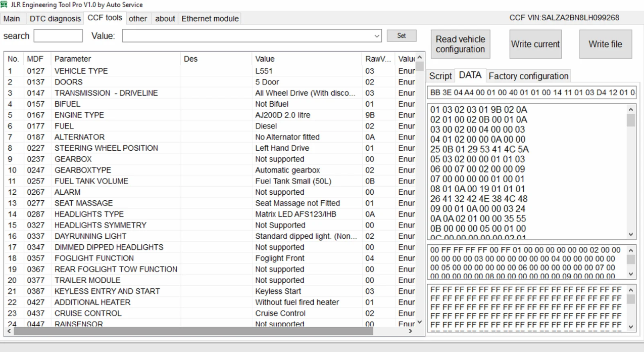Open the Factory configuration tab
This screenshot has width=644, height=352.
pyautogui.click(x=528, y=76)
